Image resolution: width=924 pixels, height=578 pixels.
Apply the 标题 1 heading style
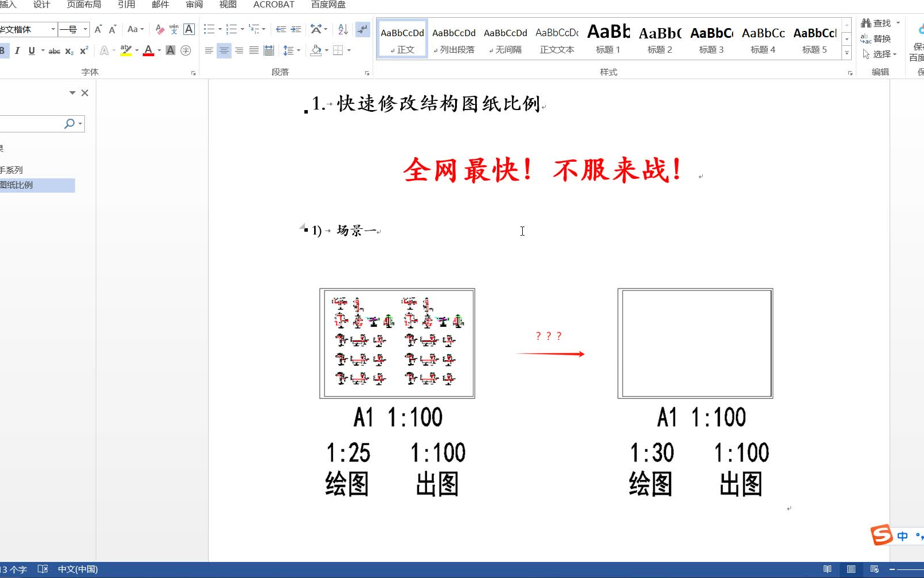[x=608, y=37]
